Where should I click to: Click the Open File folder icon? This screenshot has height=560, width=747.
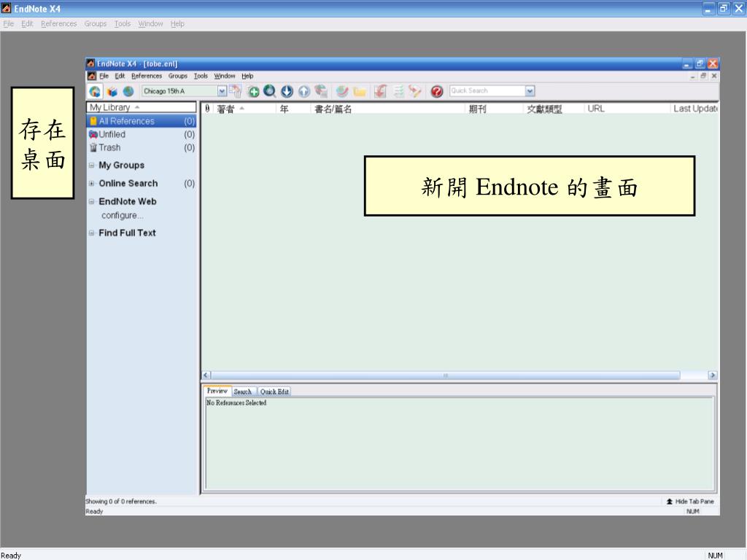pos(360,91)
